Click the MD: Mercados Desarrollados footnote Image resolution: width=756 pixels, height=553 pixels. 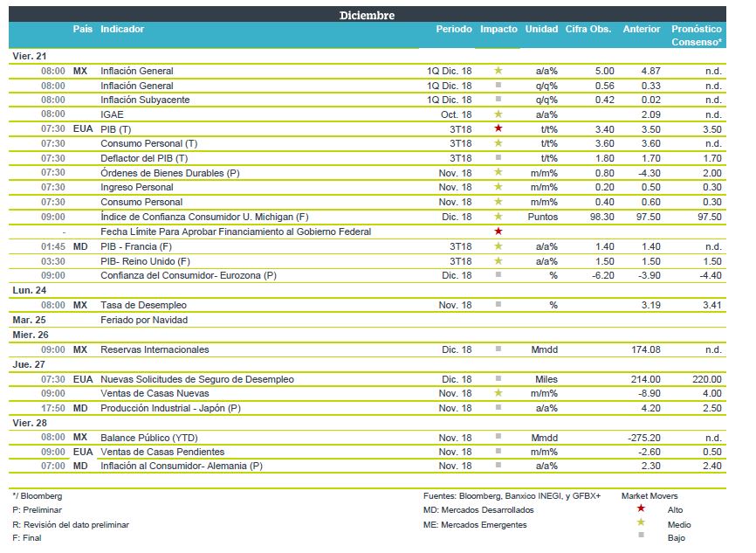(478, 509)
